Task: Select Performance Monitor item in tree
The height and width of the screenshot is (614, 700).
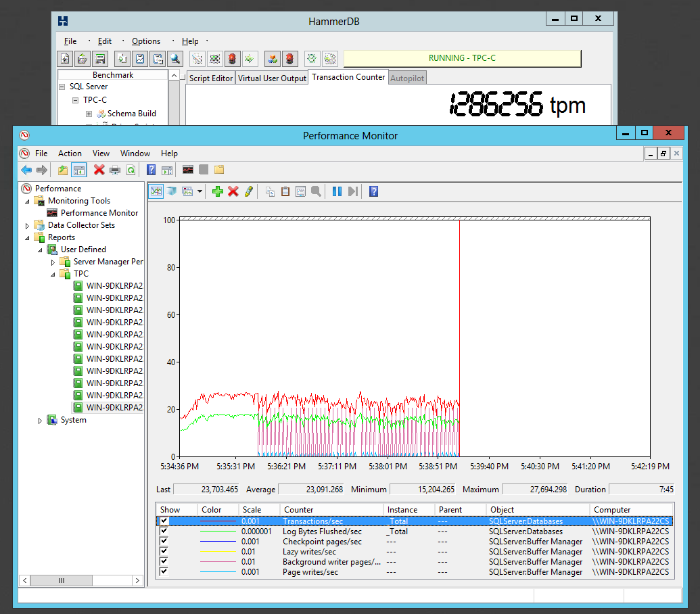Action: click(x=99, y=213)
